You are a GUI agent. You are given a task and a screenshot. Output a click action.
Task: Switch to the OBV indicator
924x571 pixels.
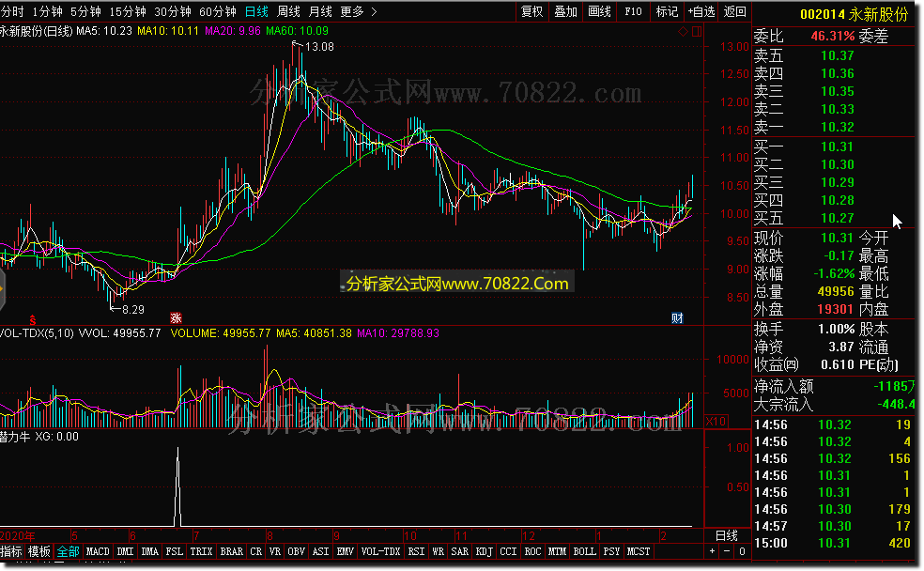[297, 551]
